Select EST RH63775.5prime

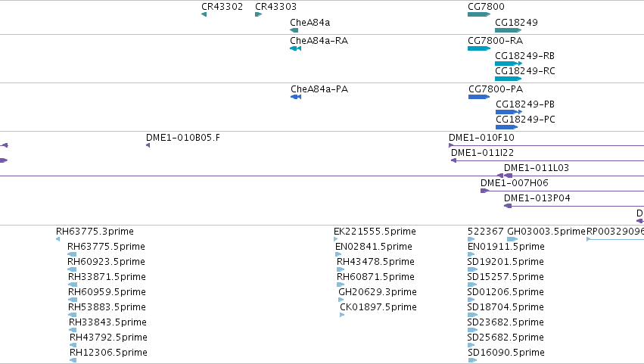[x=106, y=247]
